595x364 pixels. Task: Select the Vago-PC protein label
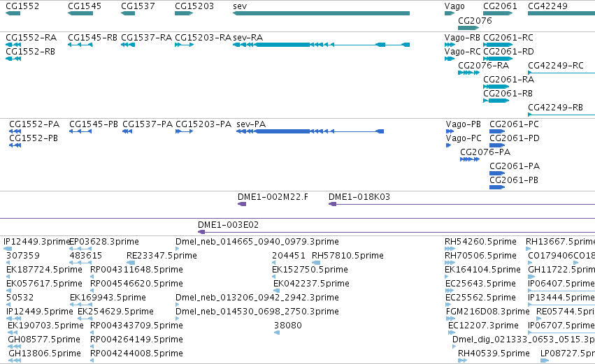click(464, 138)
